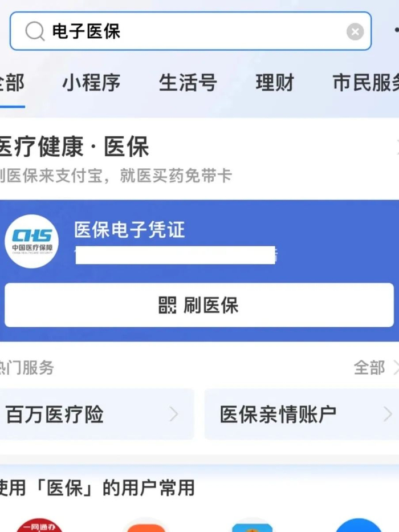Select the 理财 tab
The width and height of the screenshot is (399, 532).
[x=274, y=83]
